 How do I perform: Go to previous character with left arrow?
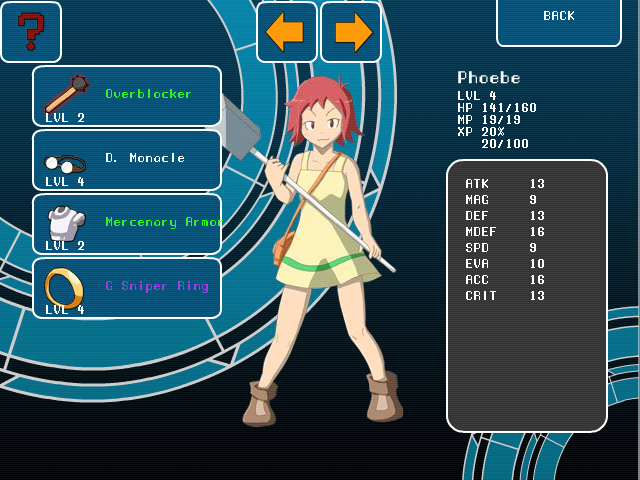point(286,32)
